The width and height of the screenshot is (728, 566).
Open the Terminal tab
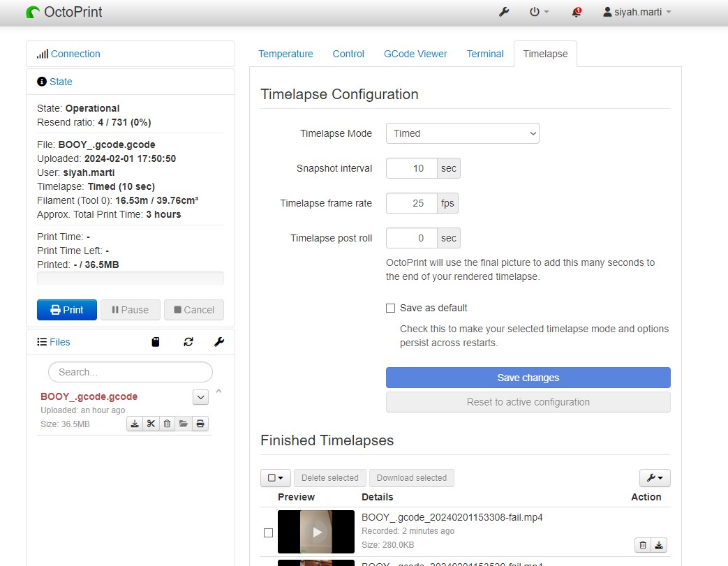point(485,54)
